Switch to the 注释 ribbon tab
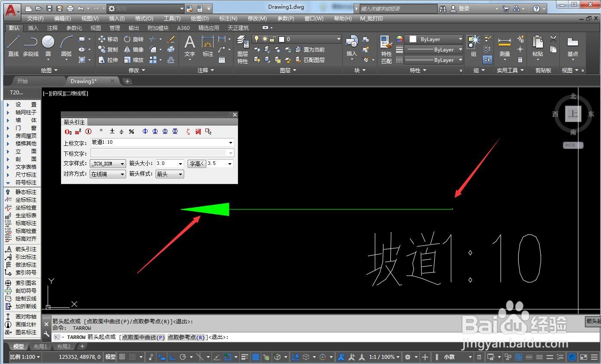 pyautogui.click(x=52, y=28)
